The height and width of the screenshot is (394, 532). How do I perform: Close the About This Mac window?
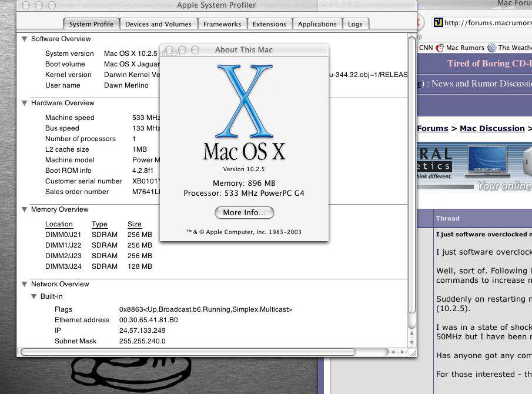point(169,50)
